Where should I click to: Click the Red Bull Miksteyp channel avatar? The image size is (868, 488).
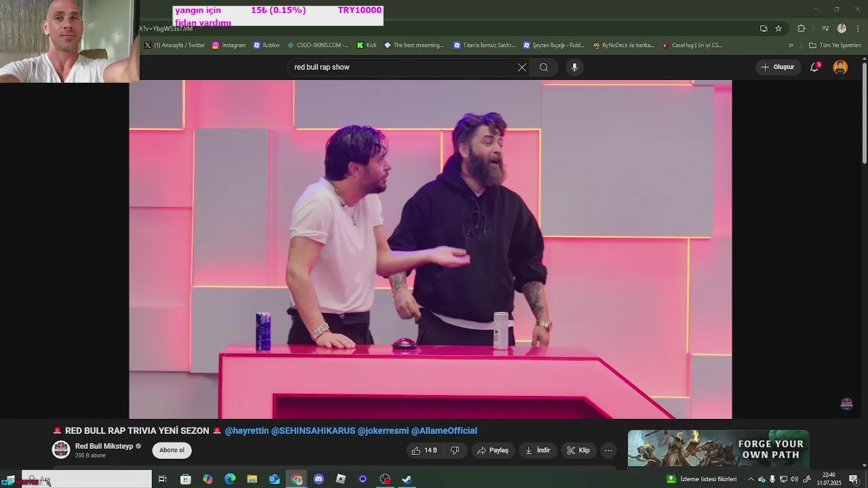(61, 449)
